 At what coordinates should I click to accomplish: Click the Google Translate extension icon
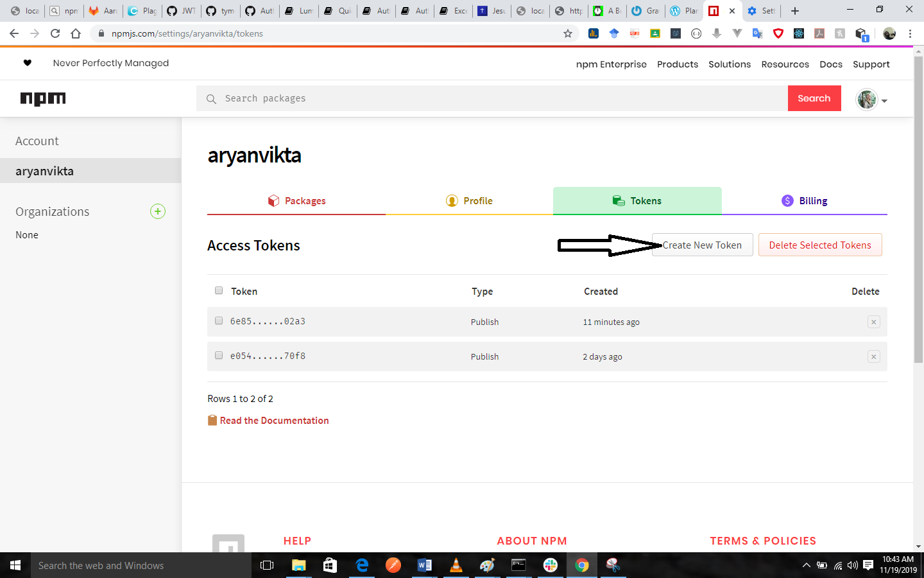pyautogui.click(x=758, y=33)
